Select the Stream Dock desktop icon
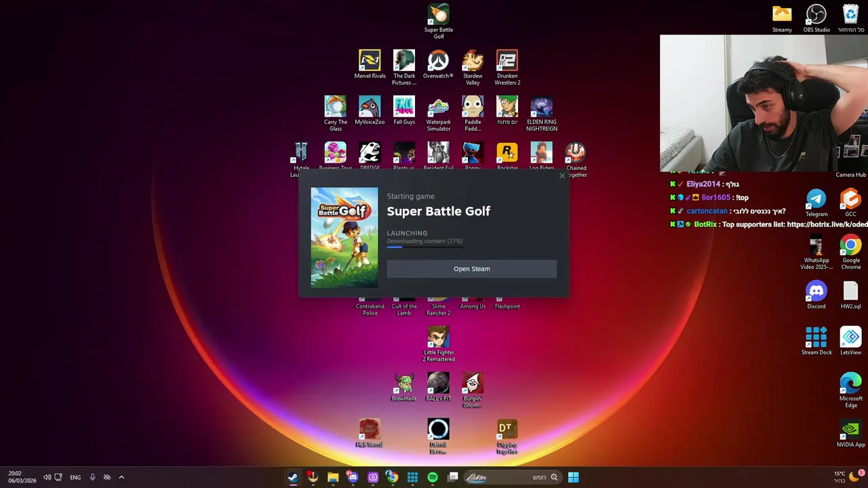 pyautogui.click(x=816, y=341)
